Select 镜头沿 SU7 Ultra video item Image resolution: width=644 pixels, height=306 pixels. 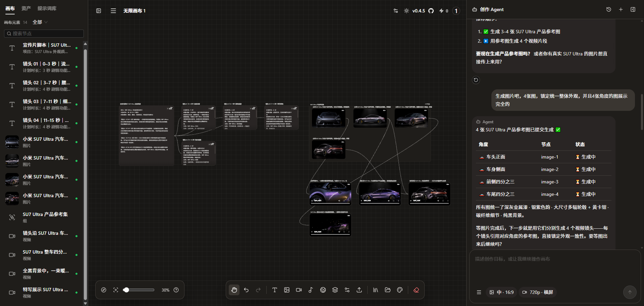(x=41, y=236)
